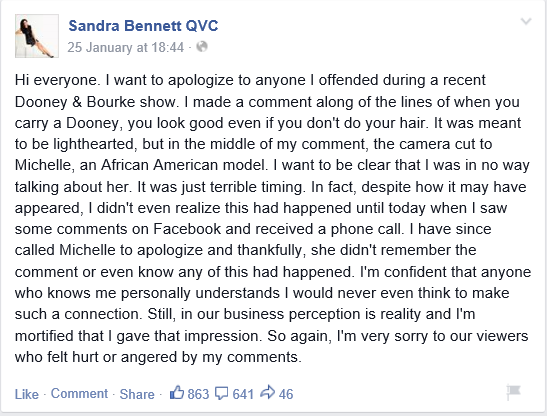Click the speech bubble comments icon
This screenshot has width=547, height=416.
click(x=222, y=393)
